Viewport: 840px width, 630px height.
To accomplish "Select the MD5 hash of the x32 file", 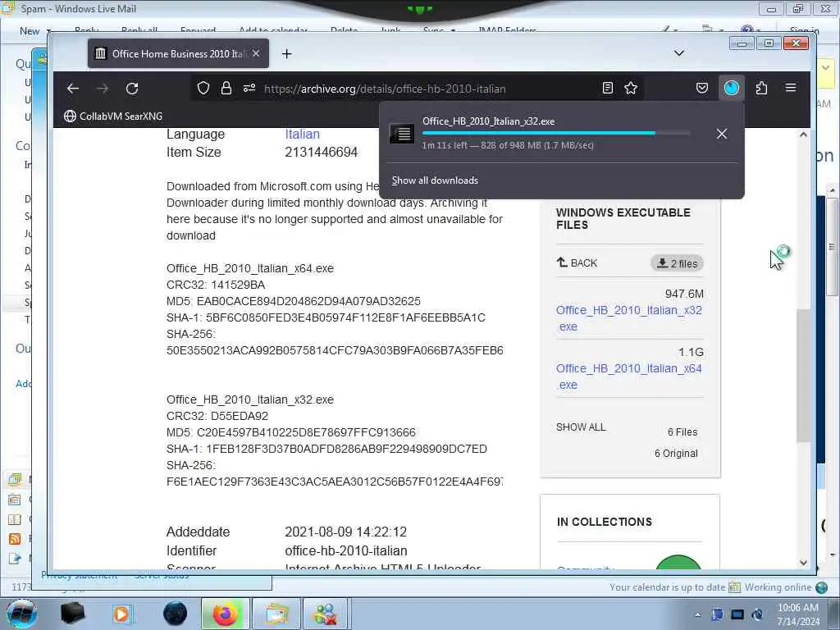I will coord(306,433).
